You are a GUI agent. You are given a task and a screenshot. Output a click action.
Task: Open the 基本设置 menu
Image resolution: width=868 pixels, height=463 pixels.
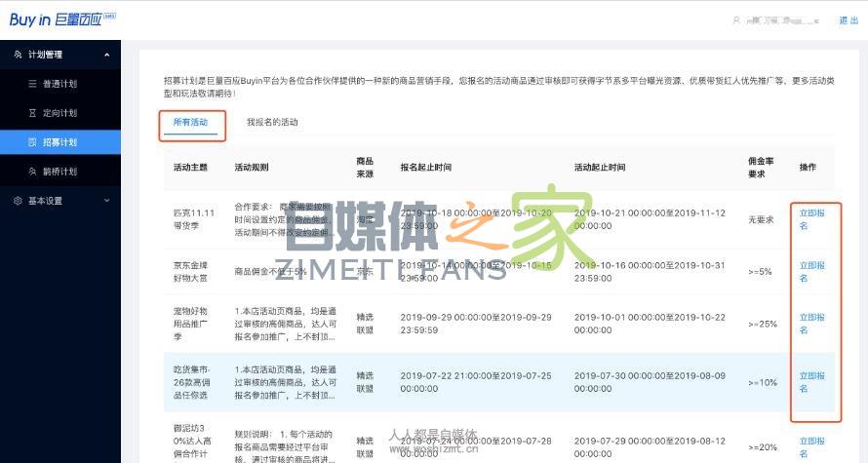60,201
